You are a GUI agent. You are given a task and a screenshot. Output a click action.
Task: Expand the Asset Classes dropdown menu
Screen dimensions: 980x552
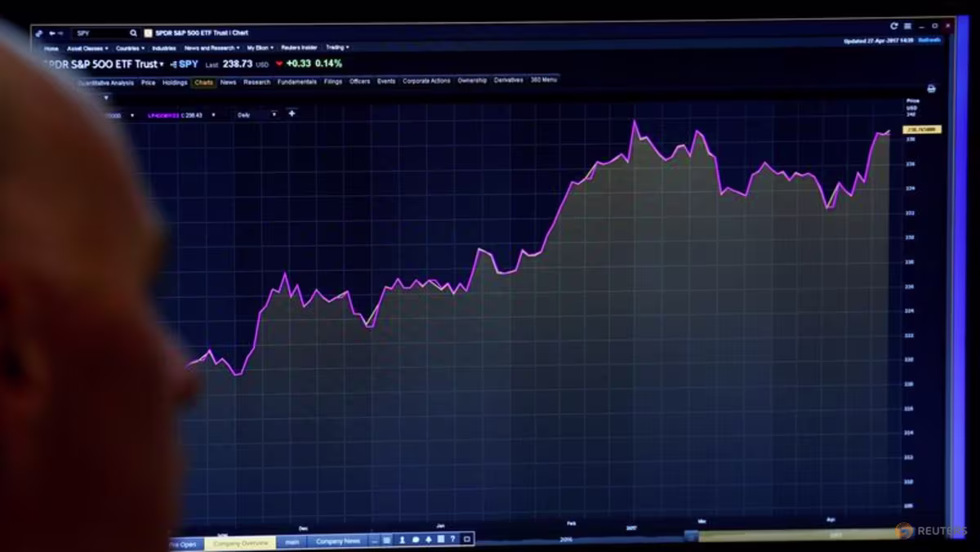[87, 48]
